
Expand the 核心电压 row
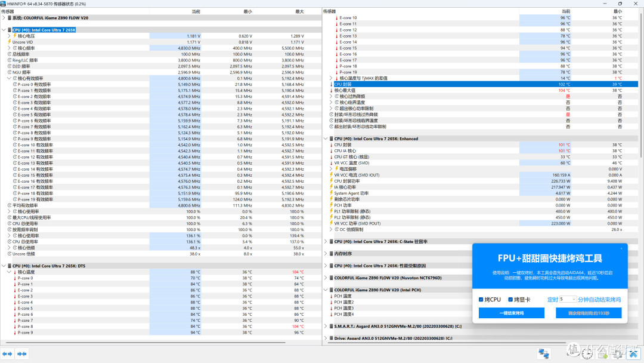[x=9, y=36]
